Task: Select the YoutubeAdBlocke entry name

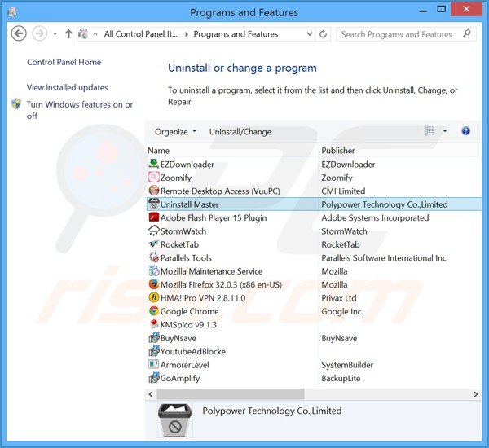Action: pos(192,351)
